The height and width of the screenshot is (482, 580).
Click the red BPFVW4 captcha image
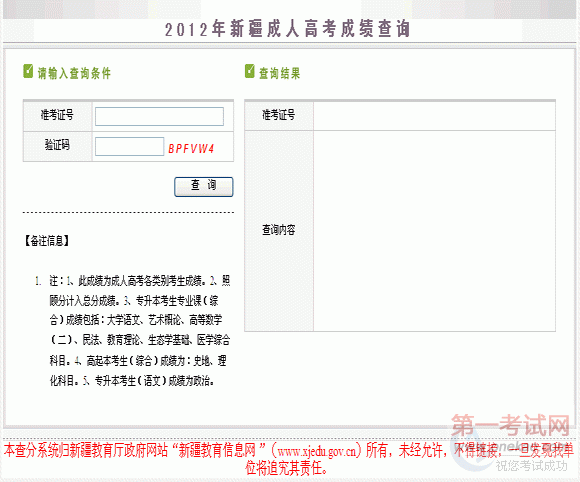point(191,149)
